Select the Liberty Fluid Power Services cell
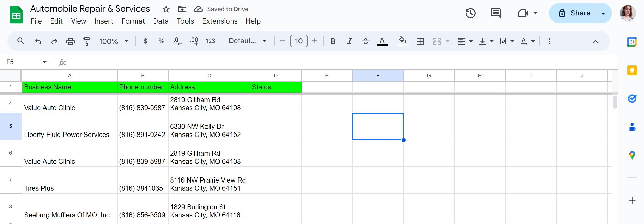 coord(70,127)
